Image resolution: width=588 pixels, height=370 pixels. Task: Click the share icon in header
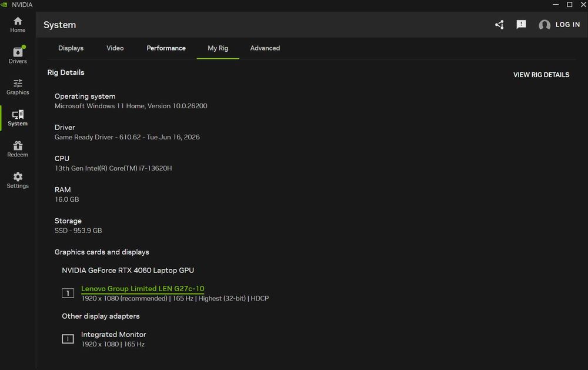pos(499,25)
